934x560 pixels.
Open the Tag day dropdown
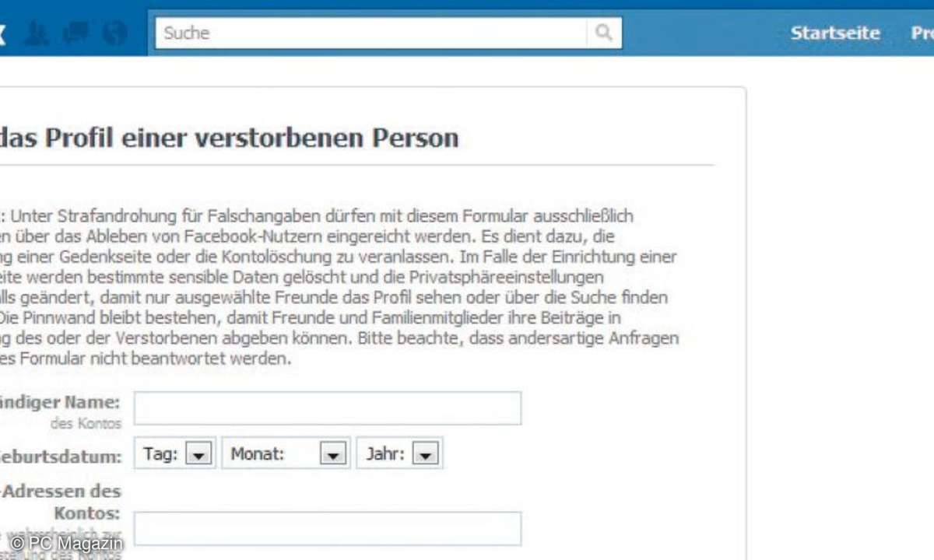175,454
